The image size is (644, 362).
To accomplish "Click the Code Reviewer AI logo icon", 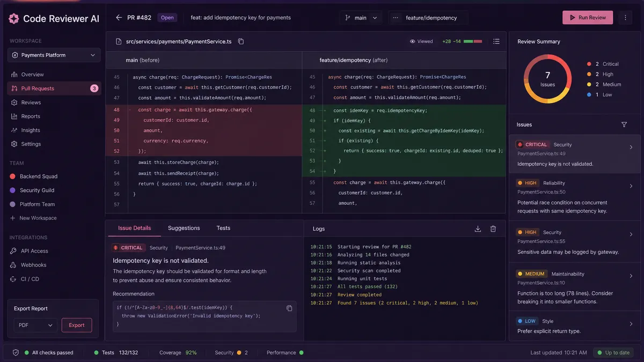I will pyautogui.click(x=14, y=19).
